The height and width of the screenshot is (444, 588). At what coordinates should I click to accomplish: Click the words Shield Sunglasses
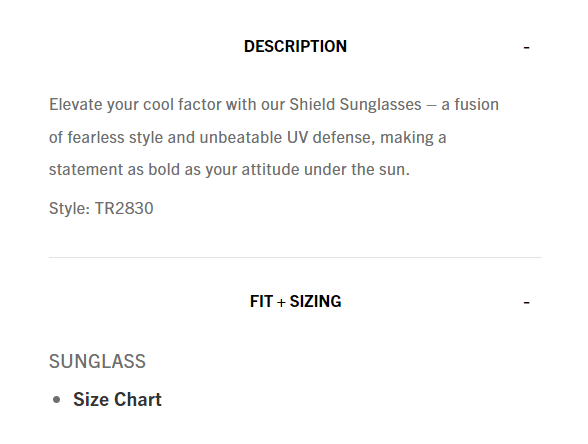tap(356, 105)
